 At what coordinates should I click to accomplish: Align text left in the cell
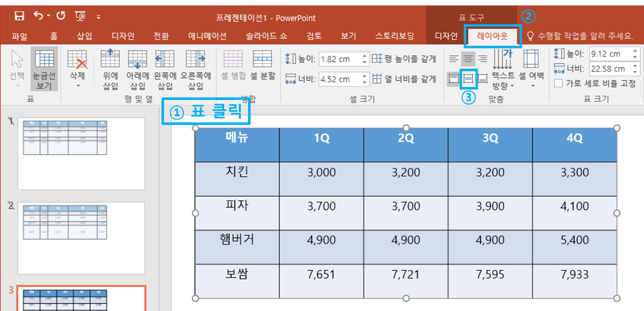(454, 59)
